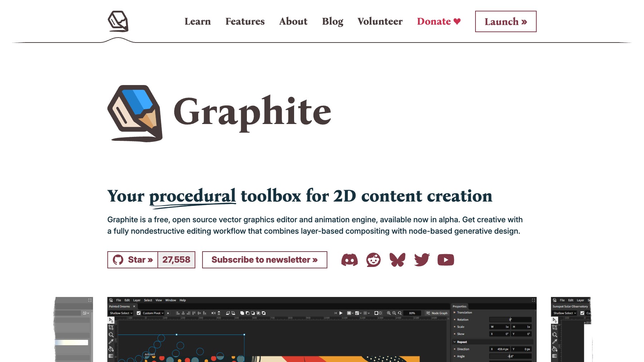
Task: Open the Discord community icon
Action: pyautogui.click(x=350, y=260)
